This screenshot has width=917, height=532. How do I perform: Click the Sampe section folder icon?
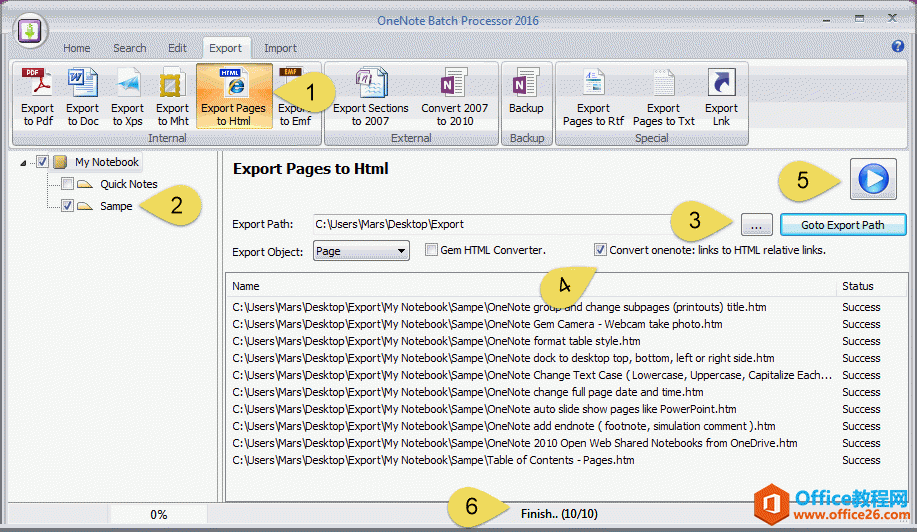click(x=85, y=206)
